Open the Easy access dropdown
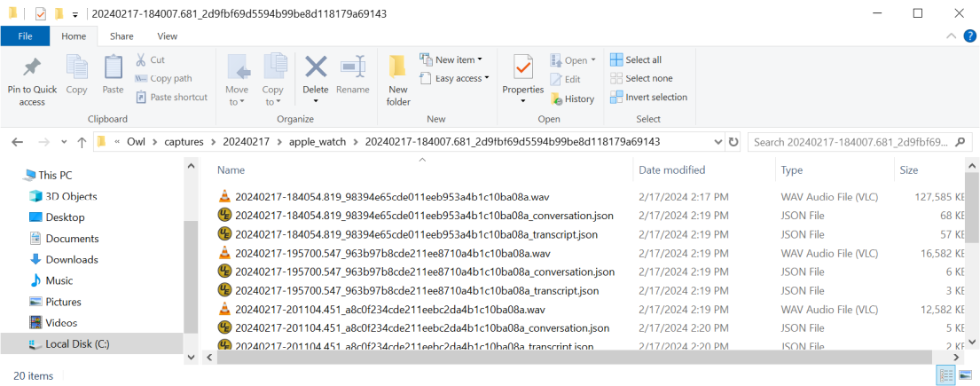The height and width of the screenshot is (386, 980). click(x=454, y=79)
